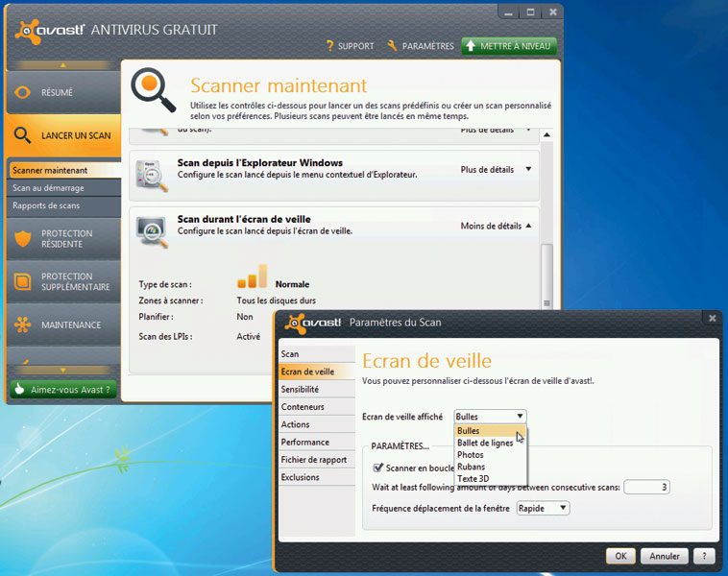Click the Scan depuis l'Explorateur Windows title
This screenshot has height=576, width=728.
pos(260,162)
